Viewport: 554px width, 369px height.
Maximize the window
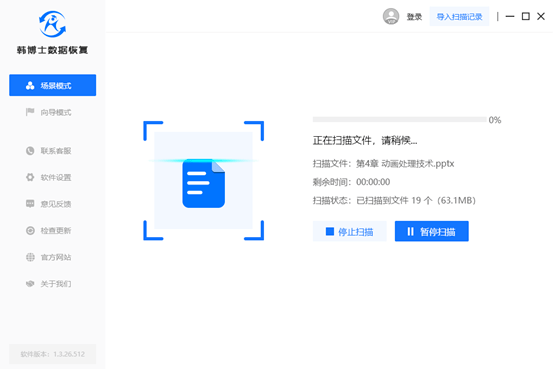pyautogui.click(x=525, y=16)
